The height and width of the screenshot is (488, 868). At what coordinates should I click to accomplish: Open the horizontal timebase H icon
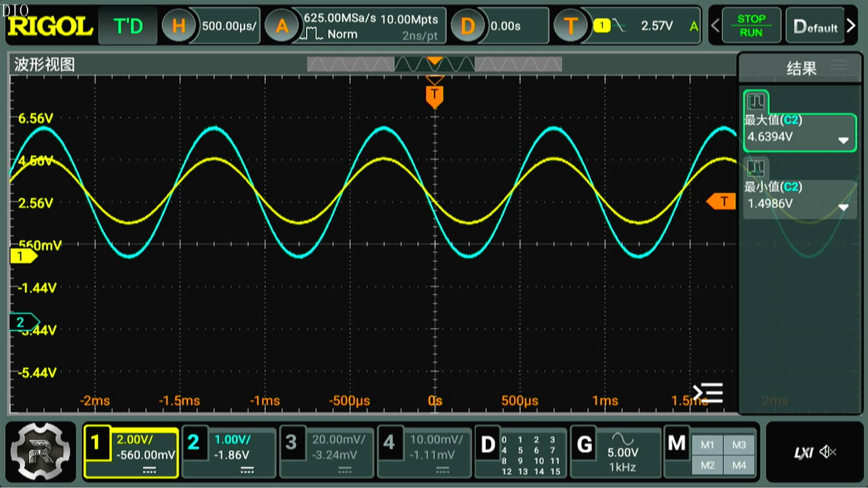coord(178,26)
